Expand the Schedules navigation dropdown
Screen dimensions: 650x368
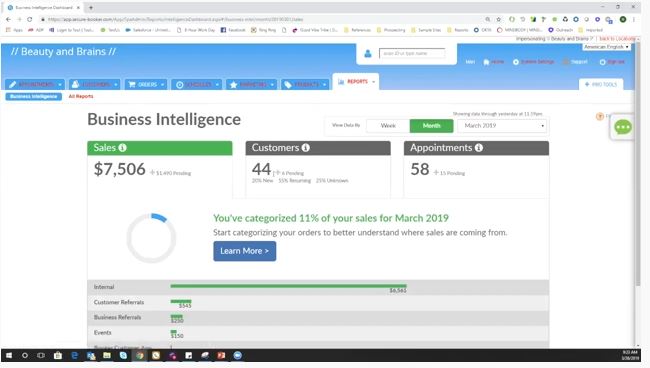point(217,85)
